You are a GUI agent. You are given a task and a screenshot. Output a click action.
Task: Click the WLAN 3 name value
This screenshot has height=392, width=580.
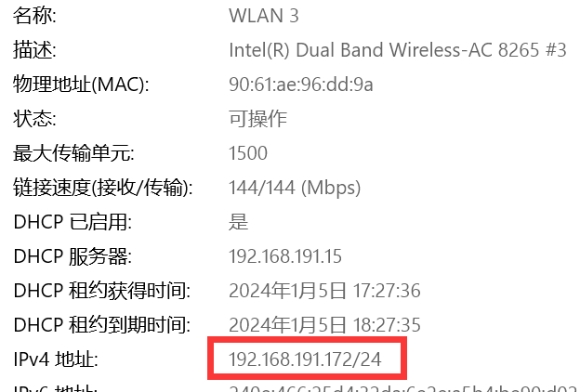(x=264, y=16)
